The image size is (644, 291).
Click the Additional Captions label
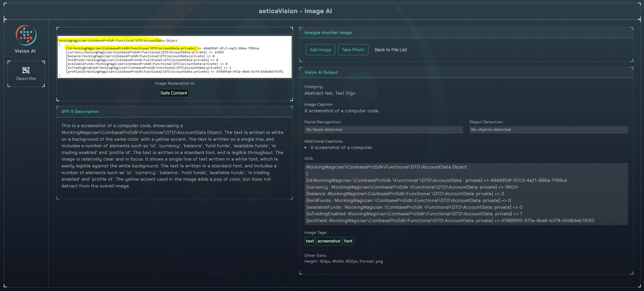pos(323,141)
